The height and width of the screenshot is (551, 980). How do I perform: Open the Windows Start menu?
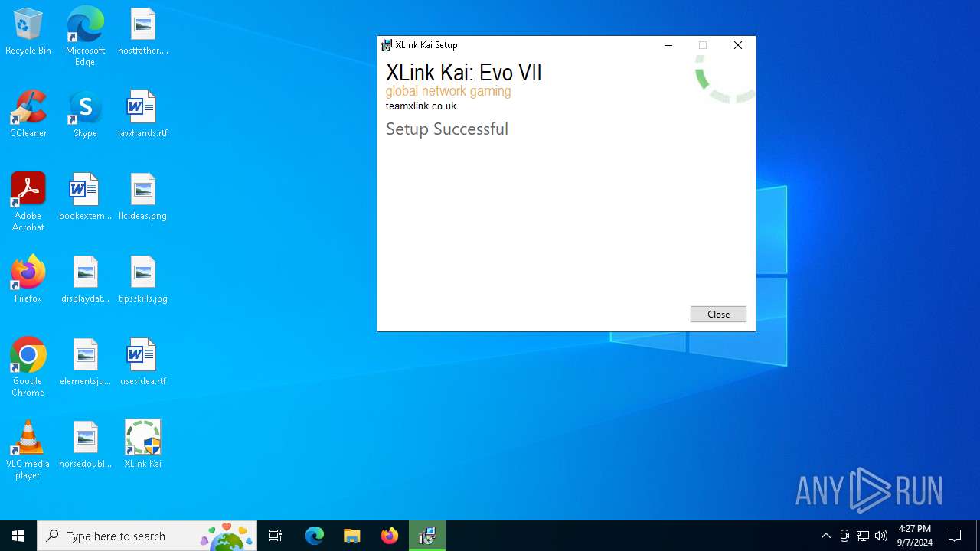pos(18,536)
